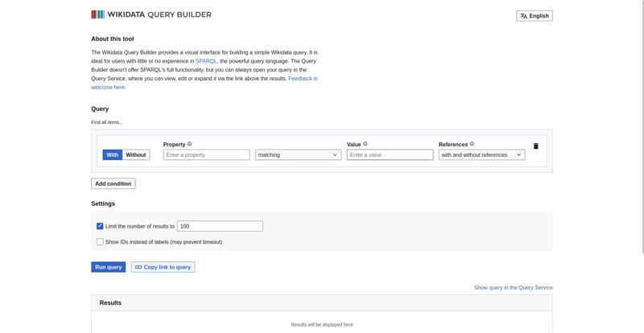Click the results limit number field
644x333 pixels.
tap(220, 226)
